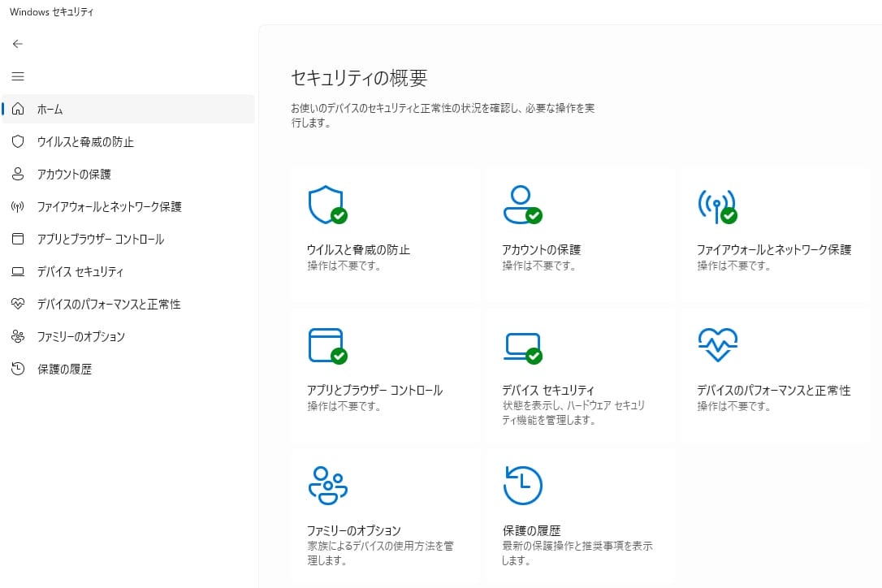Open the 保護の履歴 tile title
This screenshot has width=882, height=588.
(x=531, y=530)
